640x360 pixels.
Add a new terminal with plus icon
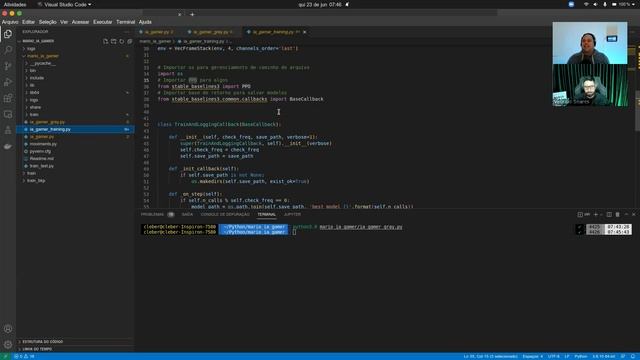[x=596, y=214]
